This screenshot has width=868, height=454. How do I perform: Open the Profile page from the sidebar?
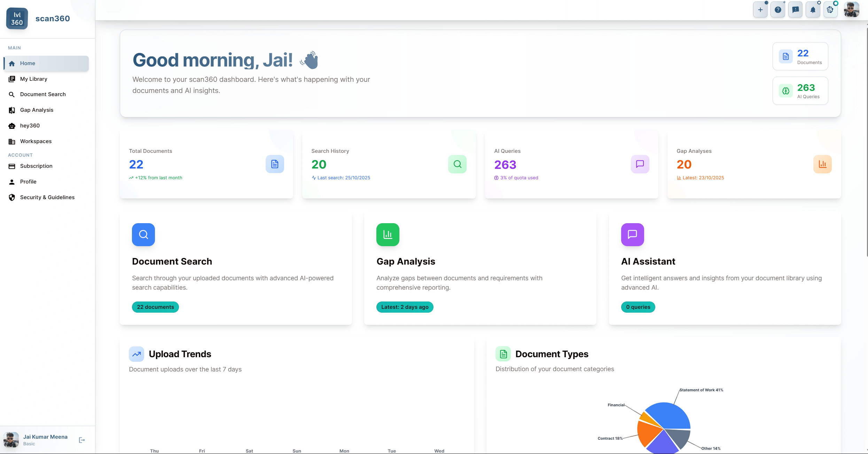(28, 181)
